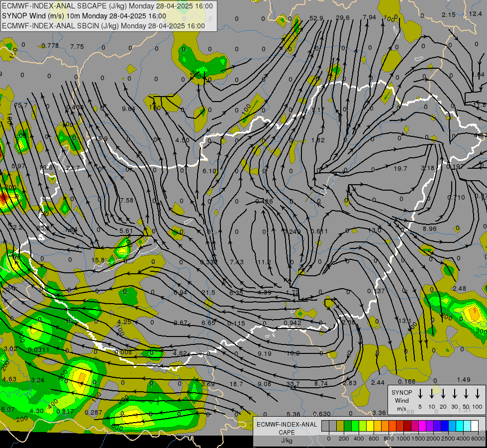The width and height of the screenshot is (487, 448).
Task: Click the value '4.50' on the map
Action: click(x=183, y=140)
